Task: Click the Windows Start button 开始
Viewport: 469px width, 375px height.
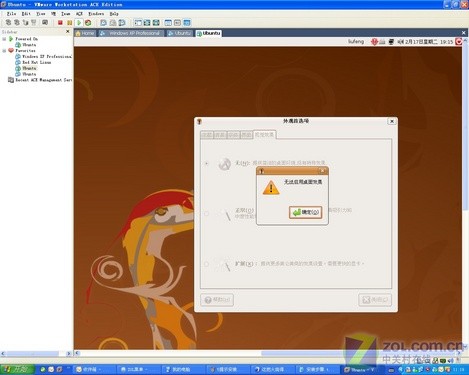Action: point(17,369)
